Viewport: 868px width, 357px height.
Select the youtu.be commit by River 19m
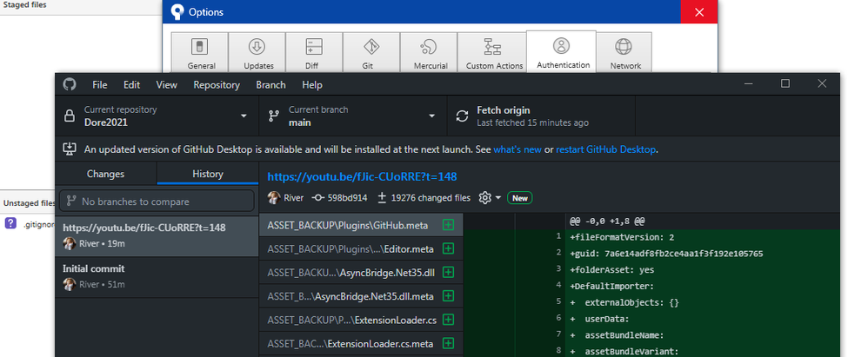click(x=157, y=236)
